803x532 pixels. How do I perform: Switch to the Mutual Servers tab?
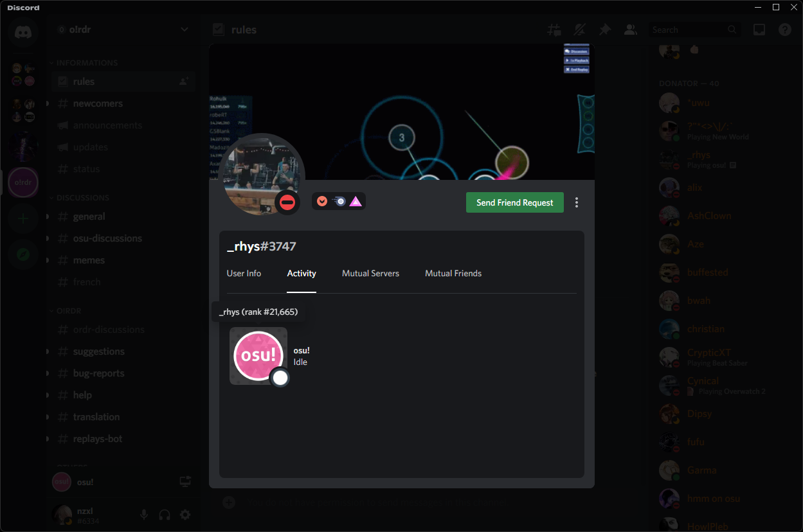[x=370, y=273]
